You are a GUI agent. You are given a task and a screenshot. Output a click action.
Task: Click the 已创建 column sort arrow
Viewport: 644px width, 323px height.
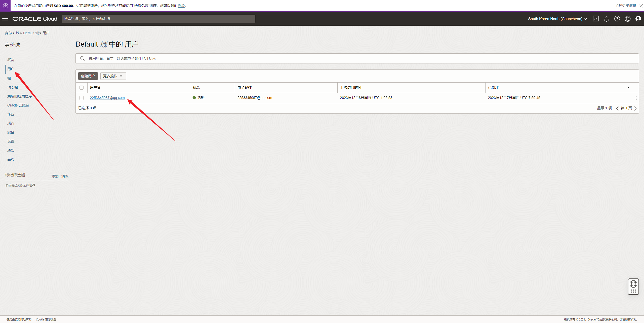coord(628,87)
